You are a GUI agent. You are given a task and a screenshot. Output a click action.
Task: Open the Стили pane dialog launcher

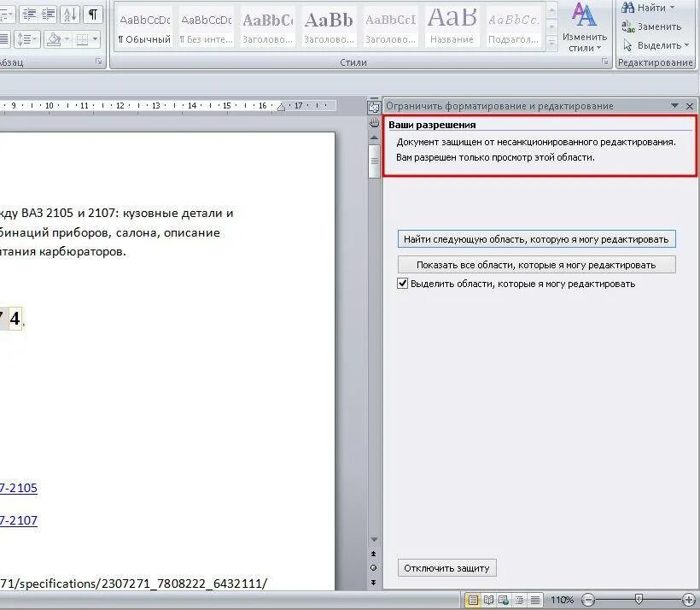point(605,62)
